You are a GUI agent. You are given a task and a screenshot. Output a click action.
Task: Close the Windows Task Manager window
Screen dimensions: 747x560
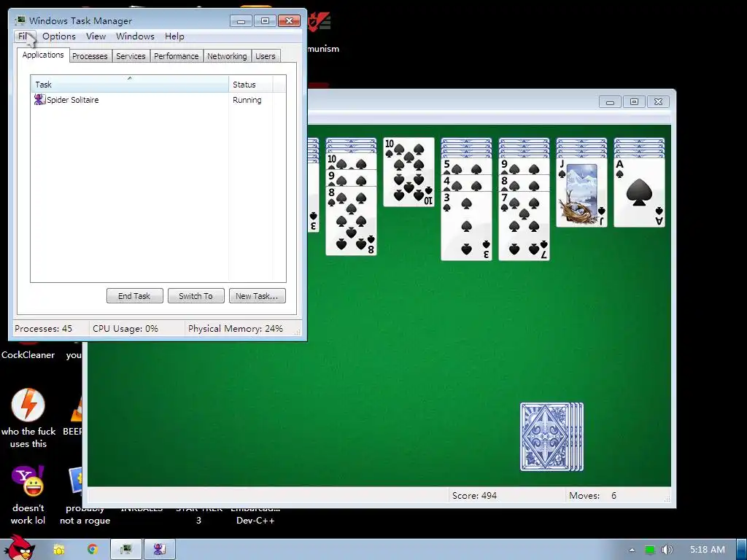[289, 21]
